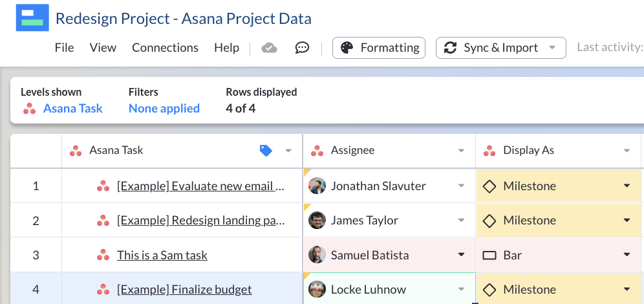
Task: Open Display As dropdown for Finalize budget row
Action: [626, 290]
